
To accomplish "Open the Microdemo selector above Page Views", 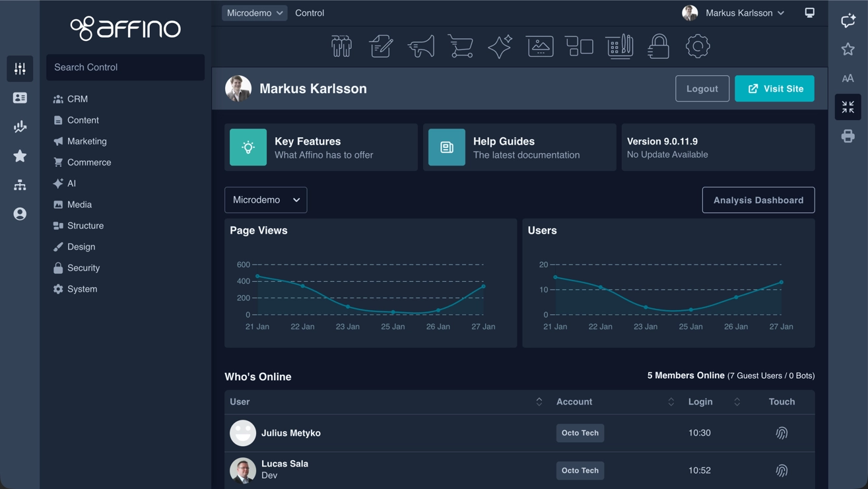I will pos(265,200).
